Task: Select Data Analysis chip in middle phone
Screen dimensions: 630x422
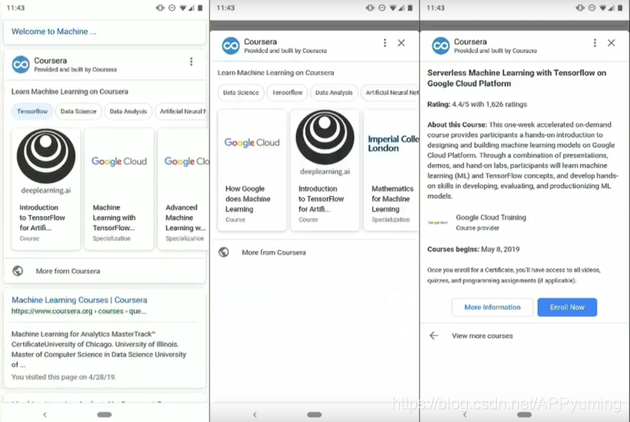Action: [x=334, y=92]
